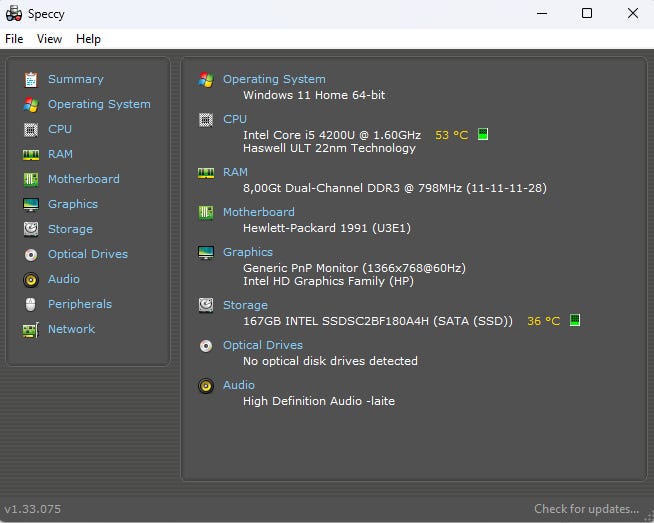Maximize the Speccy window
Viewport: 654px width, 523px height.
[587, 13]
